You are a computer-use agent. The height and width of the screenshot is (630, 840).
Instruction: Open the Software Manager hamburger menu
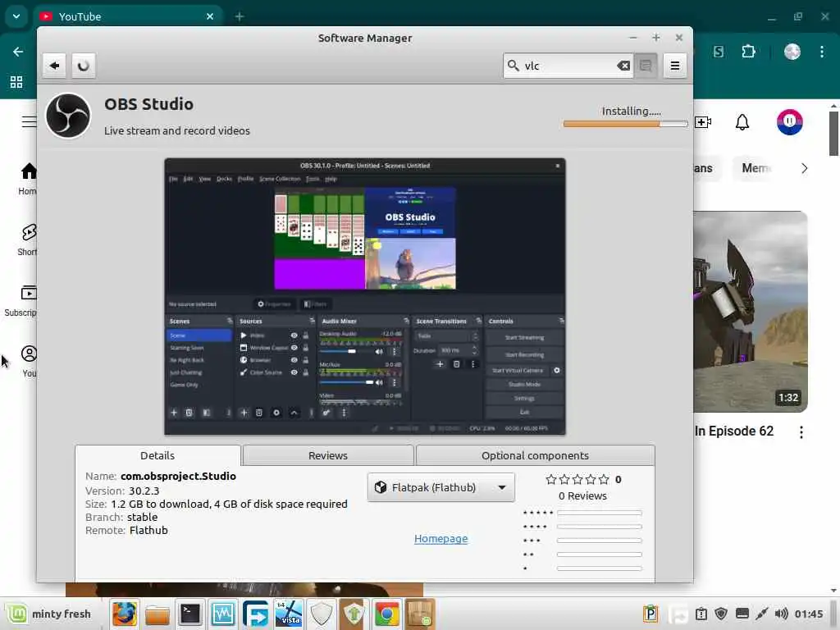(x=675, y=66)
